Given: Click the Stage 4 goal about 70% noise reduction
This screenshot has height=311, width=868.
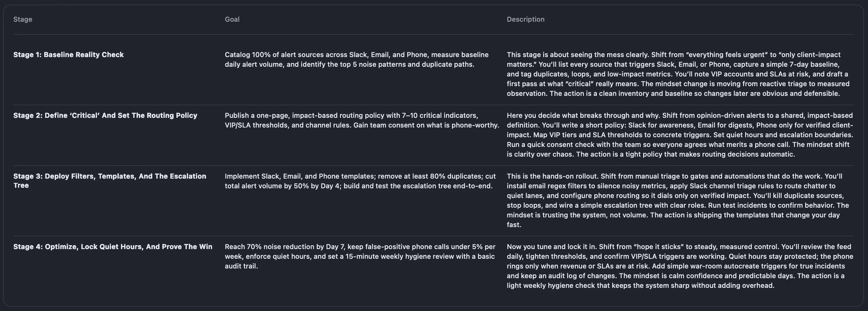Looking at the screenshot, I should [360, 256].
